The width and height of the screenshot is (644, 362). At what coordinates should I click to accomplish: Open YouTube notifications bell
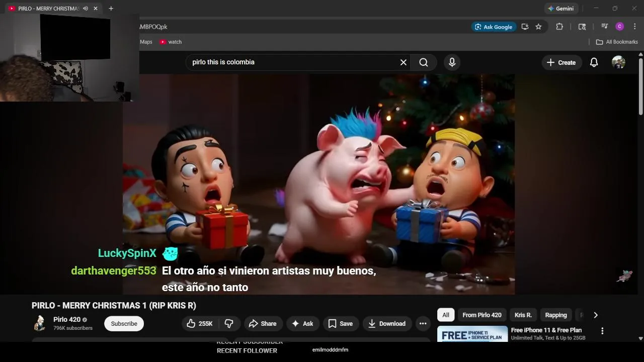[594, 62]
